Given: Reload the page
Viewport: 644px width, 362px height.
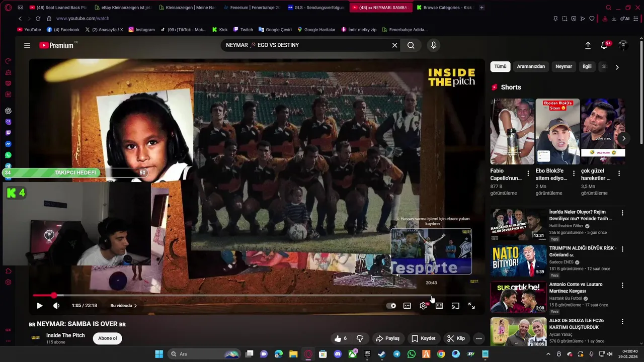Looking at the screenshot, I should pyautogui.click(x=38, y=19).
